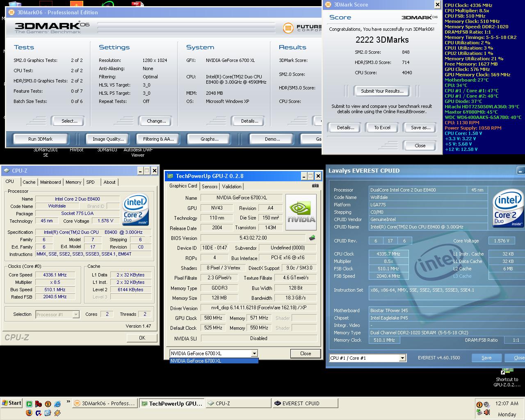Screen dimensions: 525x420
Task: Click Details button in 3DMark Score window
Action: (345, 128)
